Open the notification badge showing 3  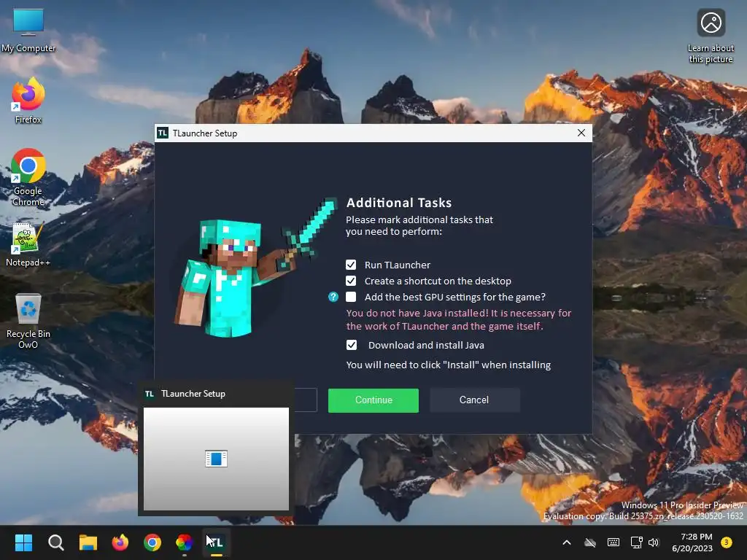click(x=727, y=542)
